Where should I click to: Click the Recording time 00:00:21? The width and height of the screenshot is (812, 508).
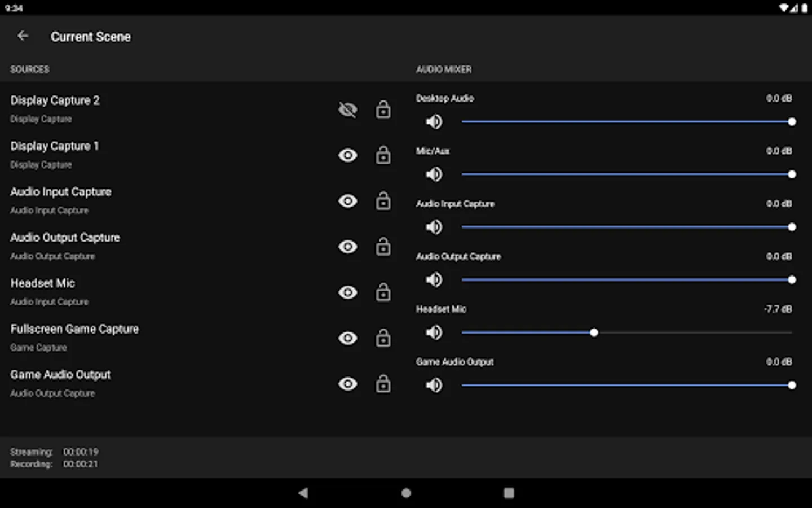pos(81,464)
